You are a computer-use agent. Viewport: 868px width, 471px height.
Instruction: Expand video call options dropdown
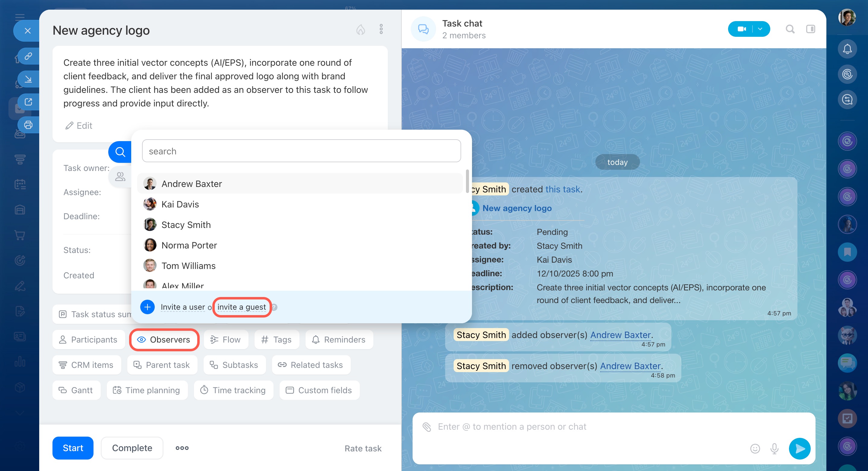tap(760, 29)
